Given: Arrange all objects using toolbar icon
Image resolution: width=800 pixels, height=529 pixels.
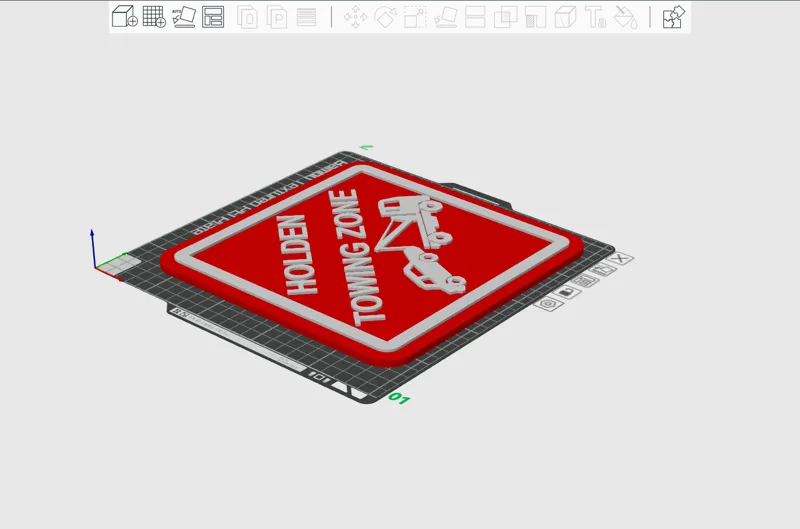Looking at the screenshot, I should click(213, 16).
